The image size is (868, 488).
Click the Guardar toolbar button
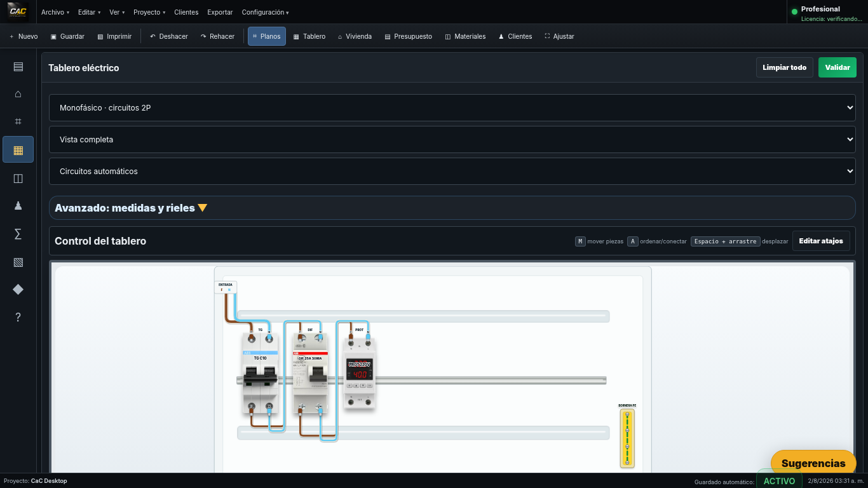coord(67,36)
